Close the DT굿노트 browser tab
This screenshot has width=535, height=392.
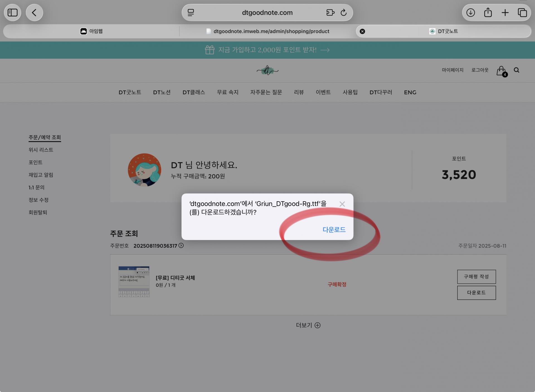[x=362, y=31]
